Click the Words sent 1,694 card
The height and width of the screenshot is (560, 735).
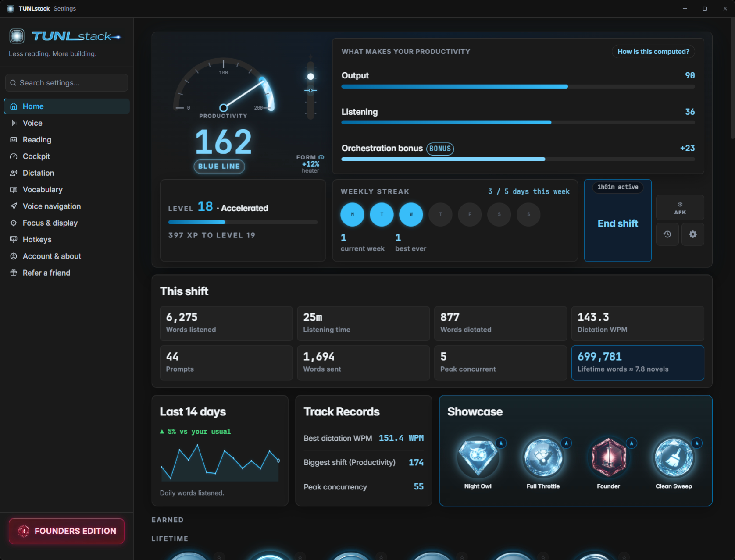pyautogui.click(x=364, y=363)
